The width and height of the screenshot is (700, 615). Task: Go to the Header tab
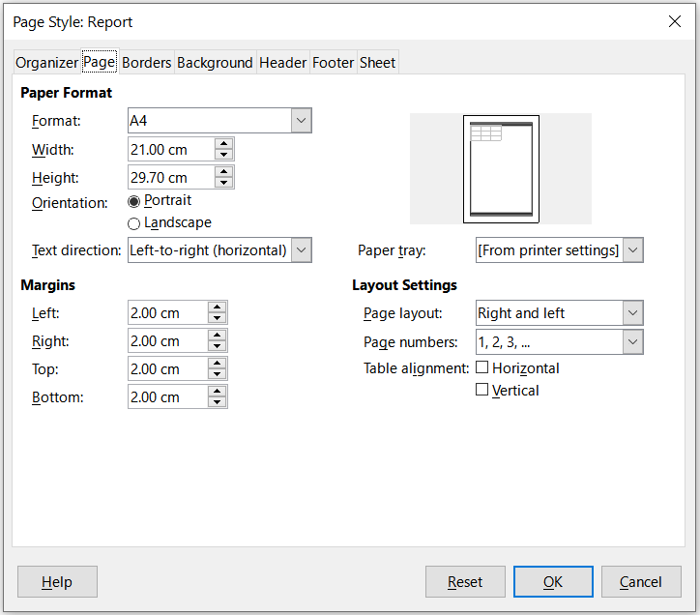click(282, 63)
